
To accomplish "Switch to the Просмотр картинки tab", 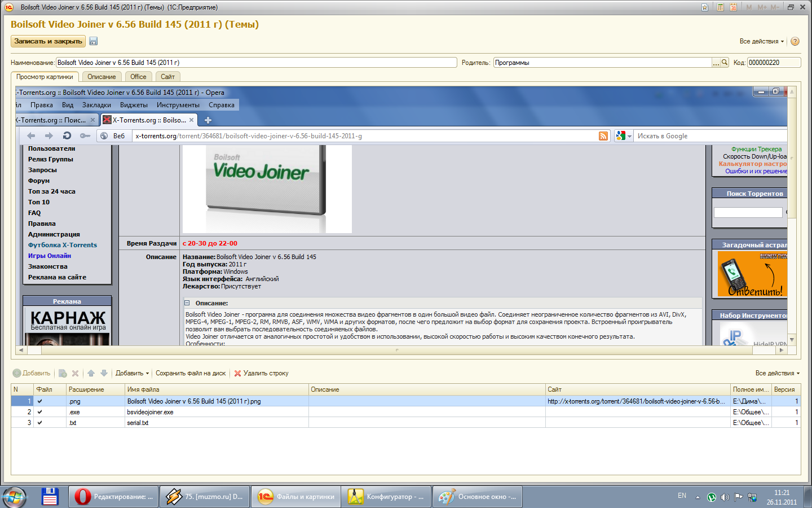I will click(x=45, y=77).
